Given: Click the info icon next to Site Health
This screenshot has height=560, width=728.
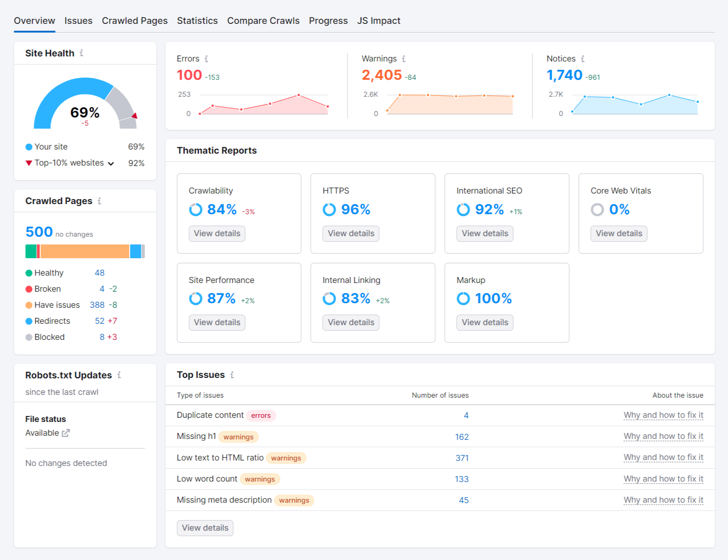Looking at the screenshot, I should coord(81,53).
